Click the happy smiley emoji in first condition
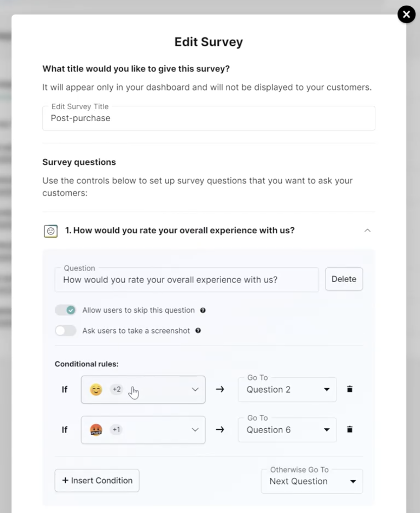This screenshot has width=420, height=513. pyautogui.click(x=96, y=389)
